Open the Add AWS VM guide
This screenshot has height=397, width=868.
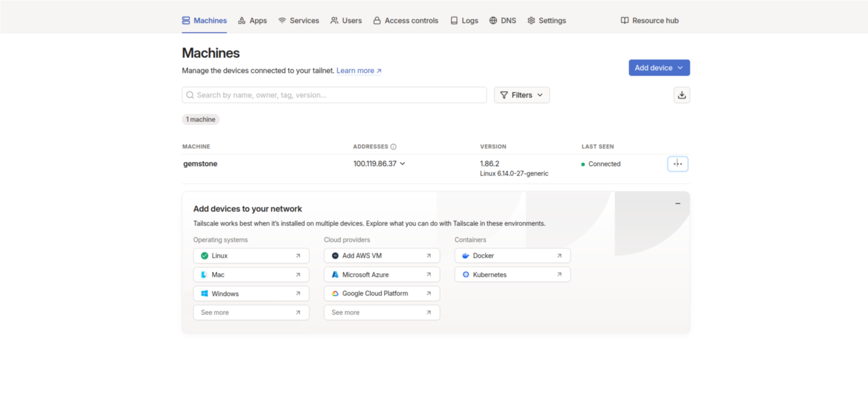click(382, 256)
